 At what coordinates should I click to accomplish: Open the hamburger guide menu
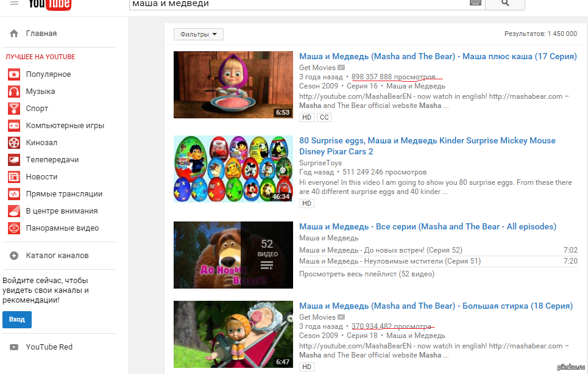click(x=14, y=3)
